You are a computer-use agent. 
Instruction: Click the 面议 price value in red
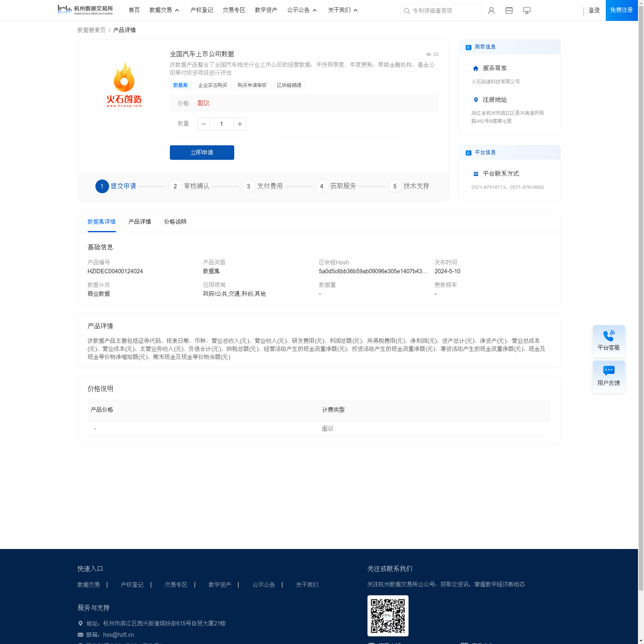point(204,103)
